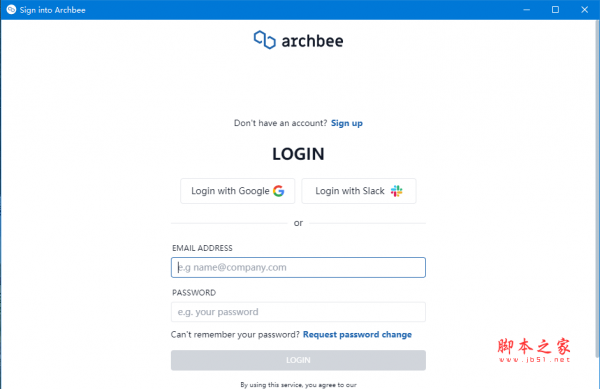Click the PASSWORD field label
The height and width of the screenshot is (389, 600).
[194, 293]
